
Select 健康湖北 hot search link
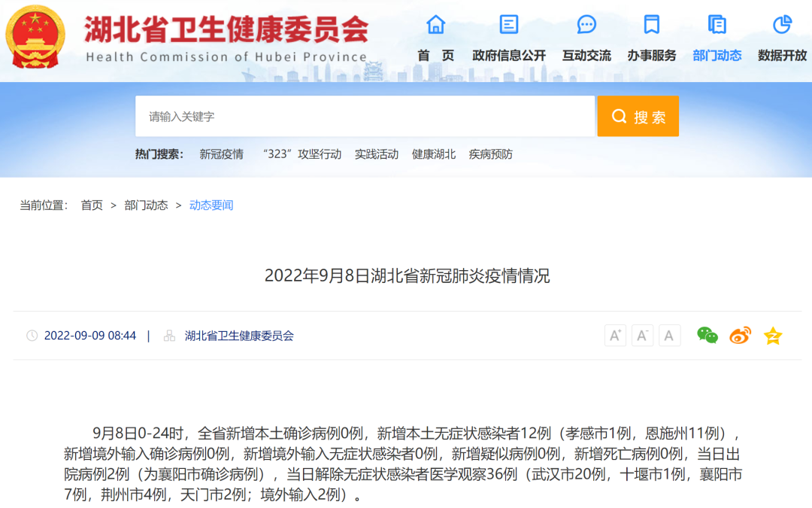pyautogui.click(x=434, y=154)
